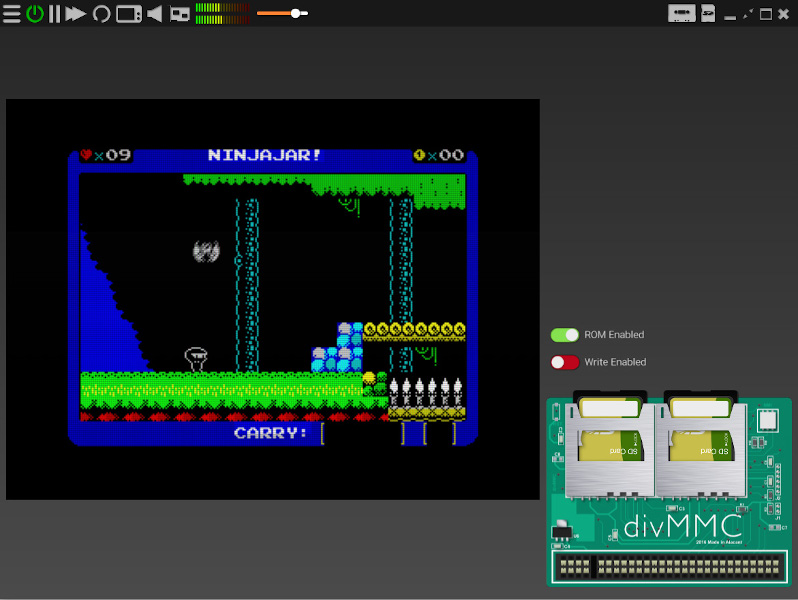Minimize the emulator window
Screen dimensions: 798x600
click(730, 17)
